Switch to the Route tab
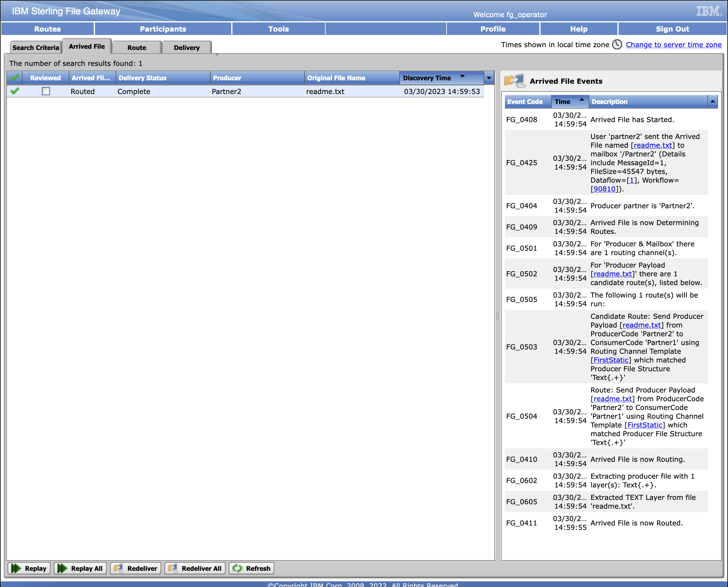Image resolution: width=728 pixels, height=587 pixels. (137, 48)
